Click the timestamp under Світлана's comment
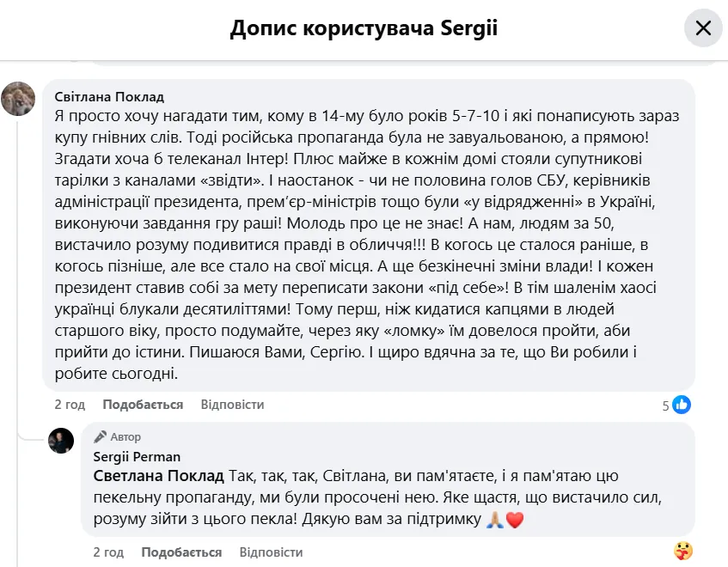Screen dimensions: 728x567 [x=70, y=404]
